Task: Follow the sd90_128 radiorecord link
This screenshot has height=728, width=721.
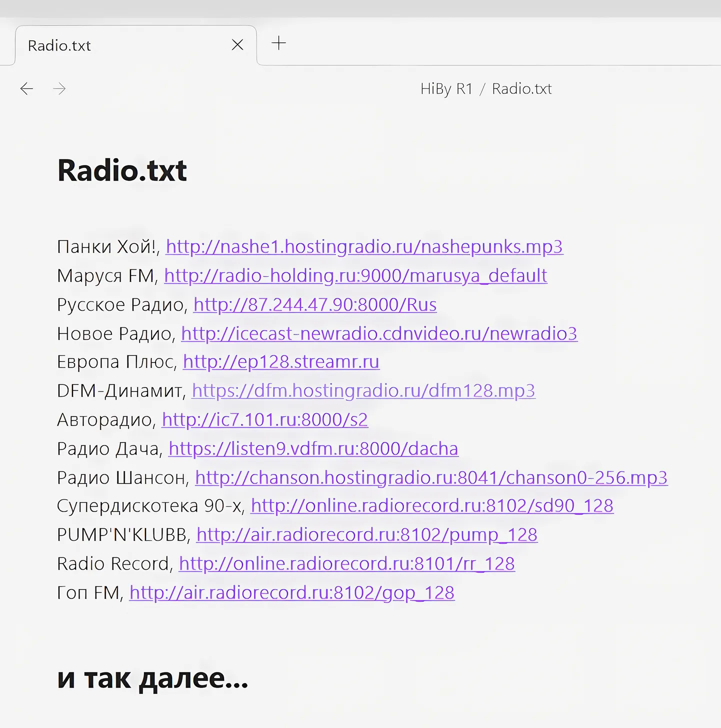Action: [x=432, y=506]
